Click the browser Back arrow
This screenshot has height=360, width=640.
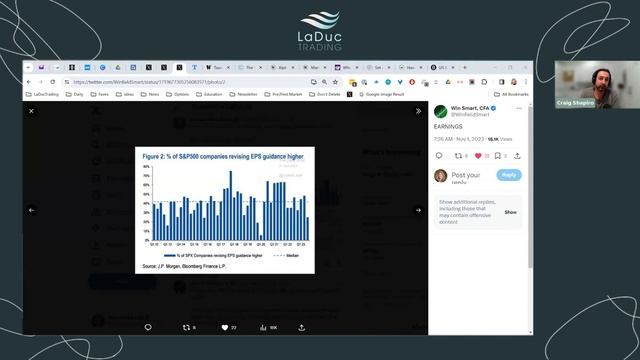point(29,82)
